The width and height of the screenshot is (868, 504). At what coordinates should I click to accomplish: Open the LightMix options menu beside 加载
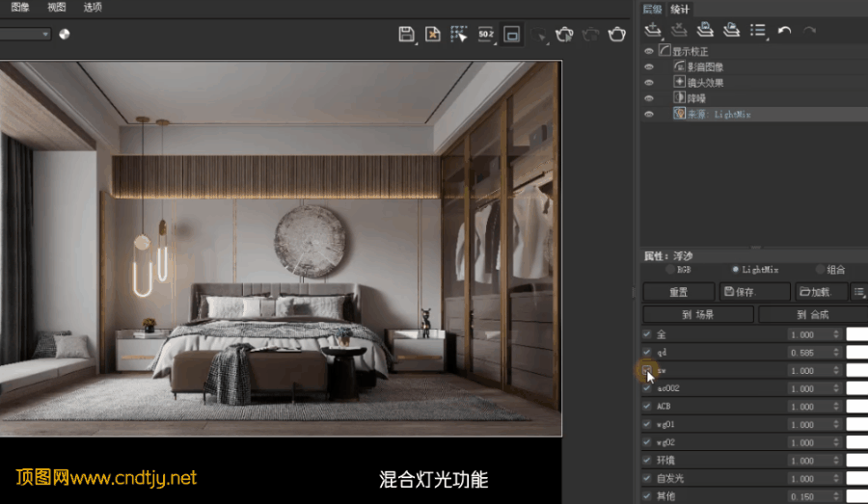[858, 291]
